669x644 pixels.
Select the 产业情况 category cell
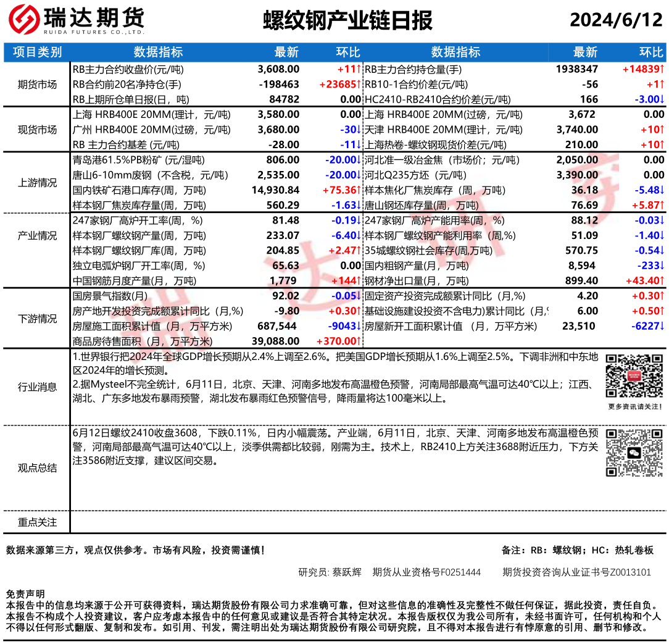[37, 236]
